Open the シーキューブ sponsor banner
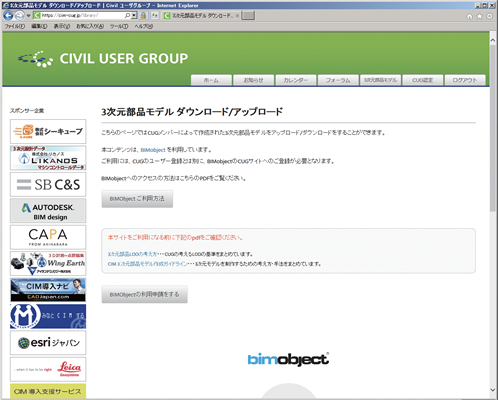The height and width of the screenshot is (400, 498). click(48, 131)
